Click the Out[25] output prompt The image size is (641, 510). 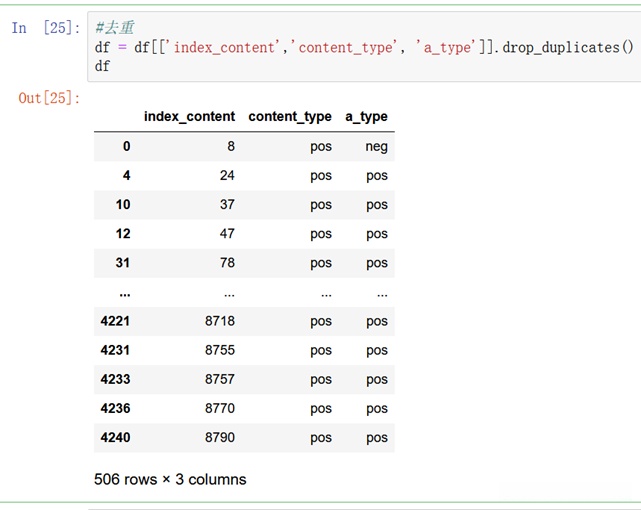pos(49,98)
